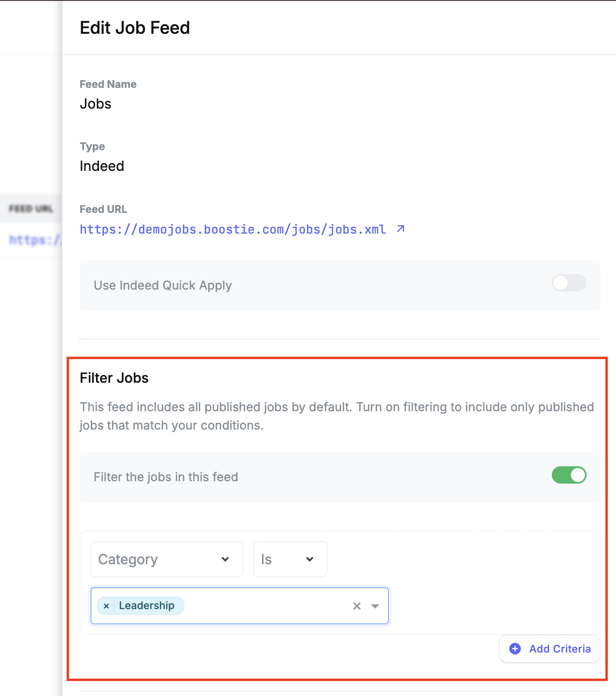The width and height of the screenshot is (616, 696).
Task: Turn off Filter the jobs in this feed
Action: (569, 475)
